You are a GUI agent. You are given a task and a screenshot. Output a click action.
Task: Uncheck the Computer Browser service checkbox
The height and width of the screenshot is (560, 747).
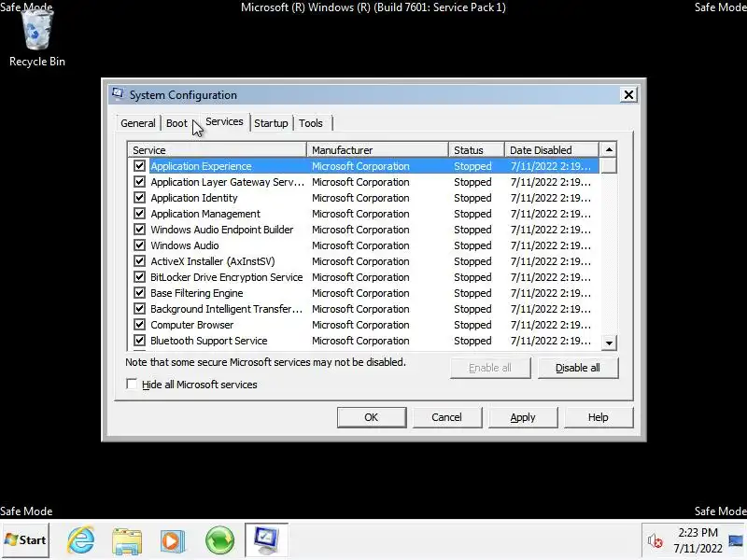tap(139, 324)
